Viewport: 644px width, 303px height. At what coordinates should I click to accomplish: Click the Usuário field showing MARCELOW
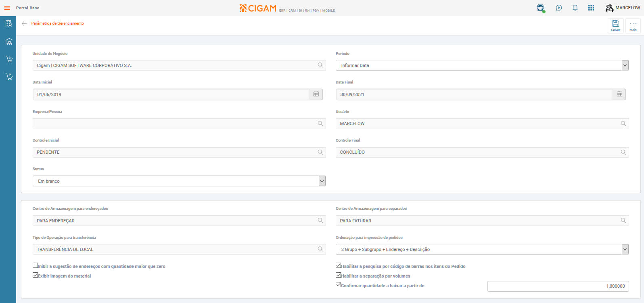pos(482,123)
